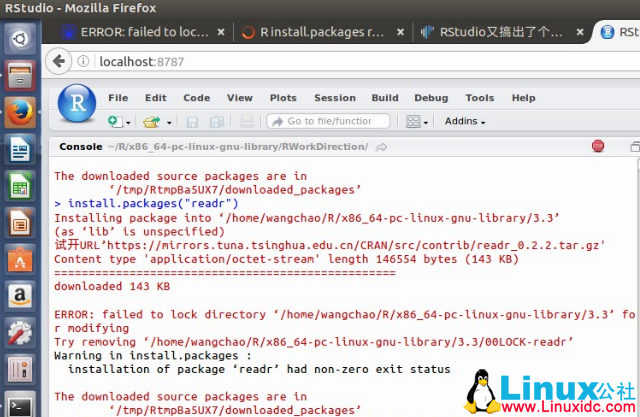Click the New File icon
The width and height of the screenshot is (640, 417).
pyautogui.click(x=114, y=121)
